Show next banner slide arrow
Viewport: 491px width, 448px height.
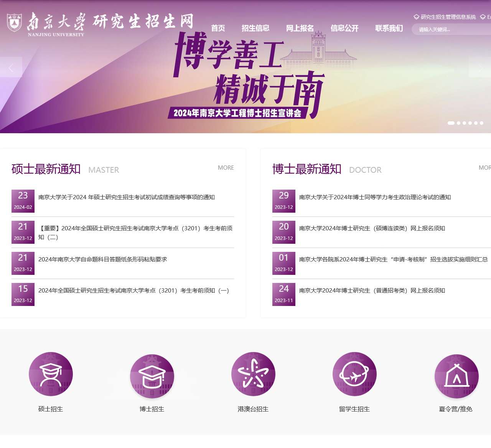(x=480, y=67)
